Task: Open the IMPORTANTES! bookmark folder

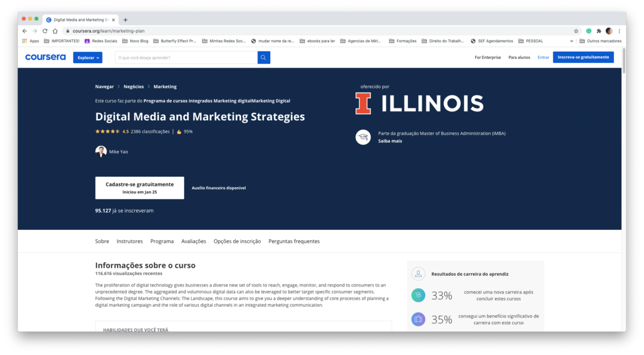Action: click(x=61, y=41)
